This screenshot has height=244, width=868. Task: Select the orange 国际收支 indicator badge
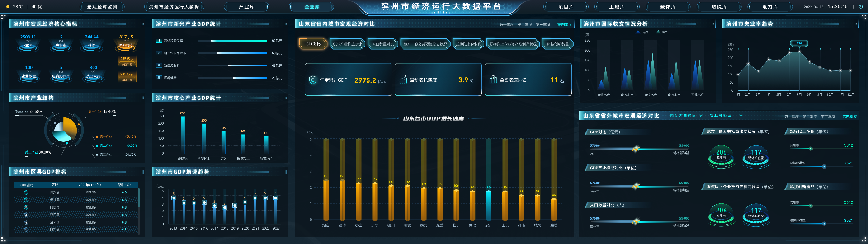coord(126,44)
